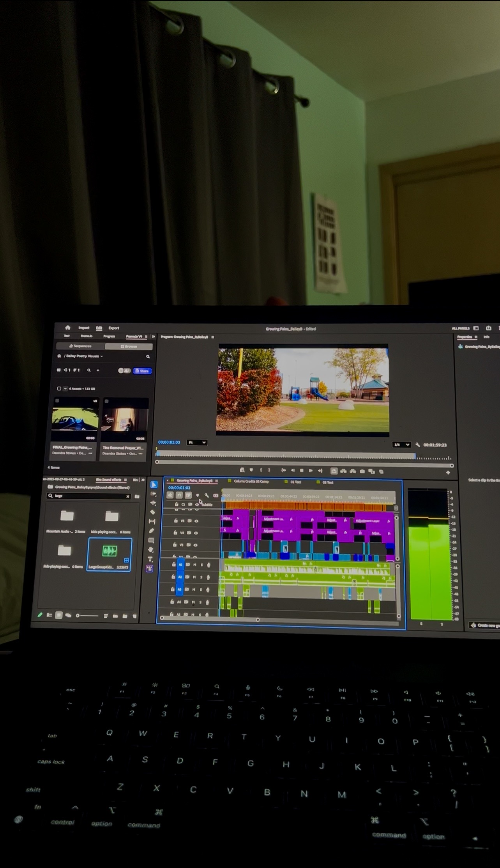The width and height of the screenshot is (500, 868).
Task: Toggle visibility eye on track V4
Action: coord(196,533)
